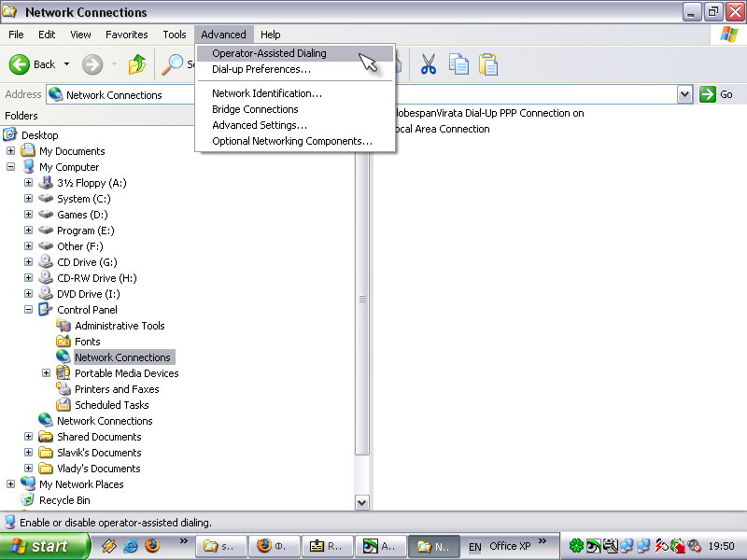The height and width of the screenshot is (560, 747).
Task: Launch Internet Explorer from quick launch
Action: (x=131, y=546)
